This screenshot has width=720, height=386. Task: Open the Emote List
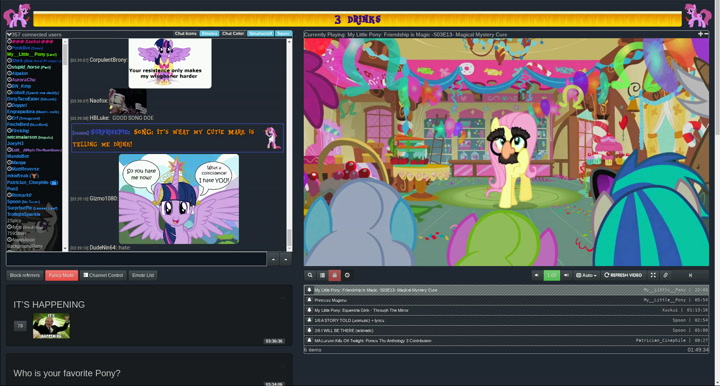pos(143,275)
